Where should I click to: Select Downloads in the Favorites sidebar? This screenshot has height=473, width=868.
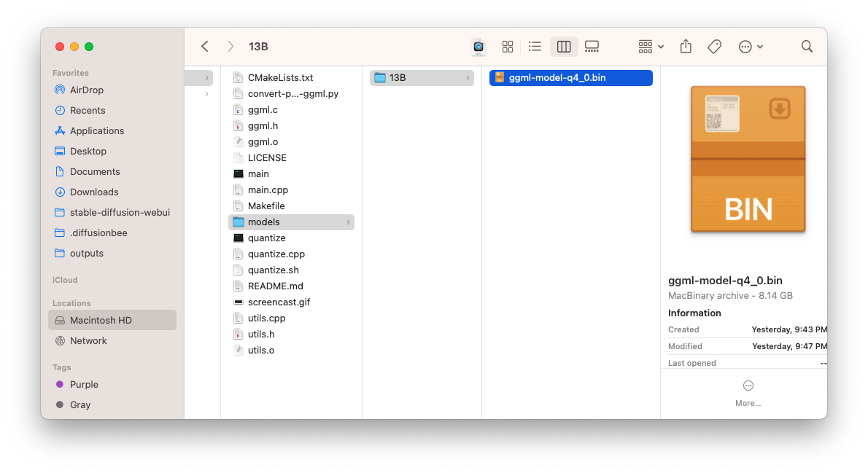(x=93, y=192)
